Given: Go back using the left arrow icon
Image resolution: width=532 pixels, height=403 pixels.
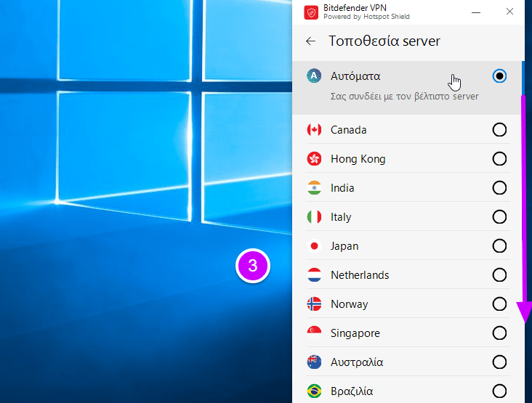Looking at the screenshot, I should tap(310, 41).
